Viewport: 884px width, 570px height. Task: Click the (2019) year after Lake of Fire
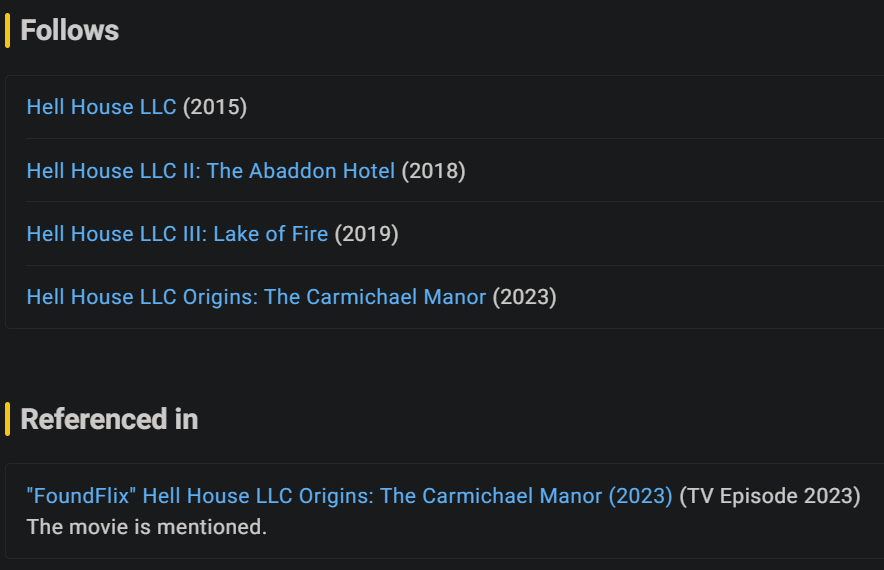click(x=367, y=234)
